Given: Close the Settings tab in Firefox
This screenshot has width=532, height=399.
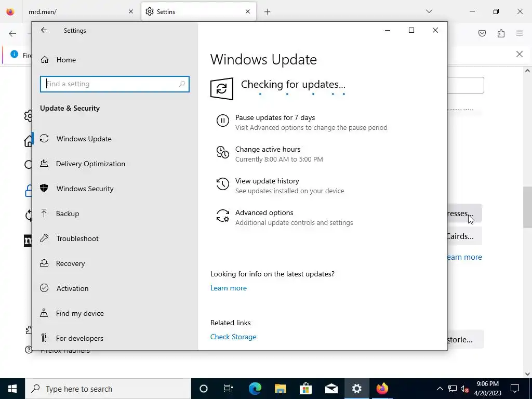Looking at the screenshot, I should [248, 11].
